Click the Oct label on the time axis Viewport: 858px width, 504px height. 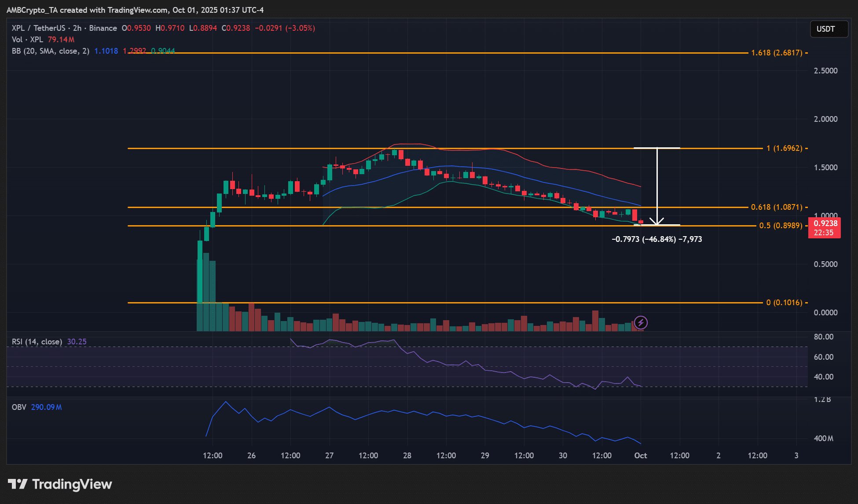pyautogui.click(x=641, y=456)
